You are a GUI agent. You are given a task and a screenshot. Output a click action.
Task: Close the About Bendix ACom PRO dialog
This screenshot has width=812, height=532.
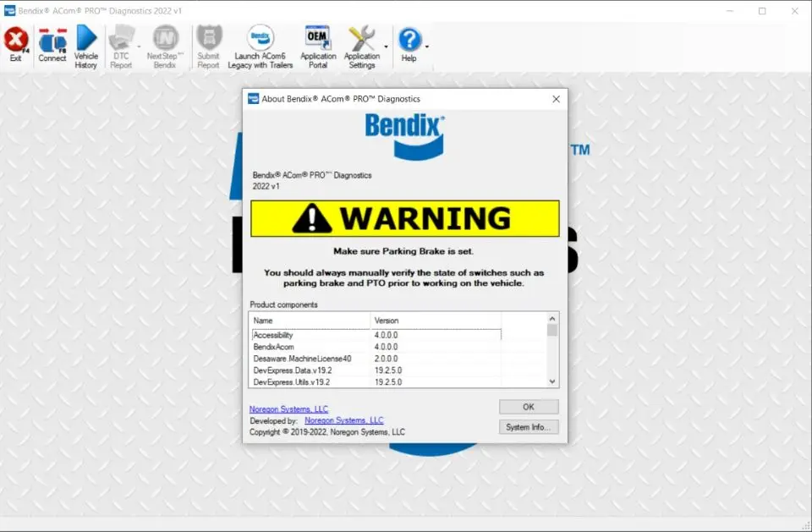click(x=557, y=99)
